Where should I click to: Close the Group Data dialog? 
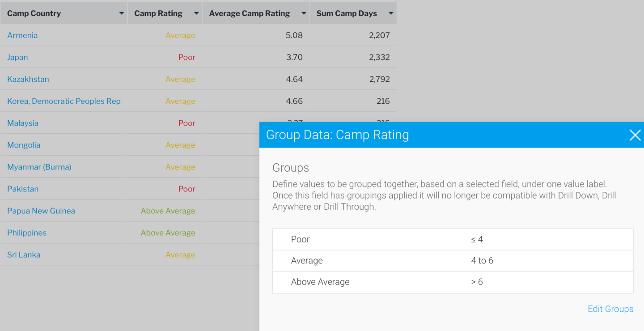click(x=635, y=135)
